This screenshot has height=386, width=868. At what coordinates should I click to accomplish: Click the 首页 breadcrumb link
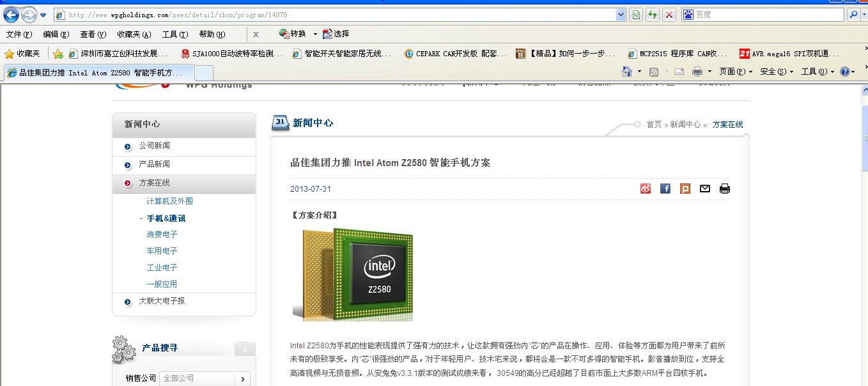(x=654, y=125)
